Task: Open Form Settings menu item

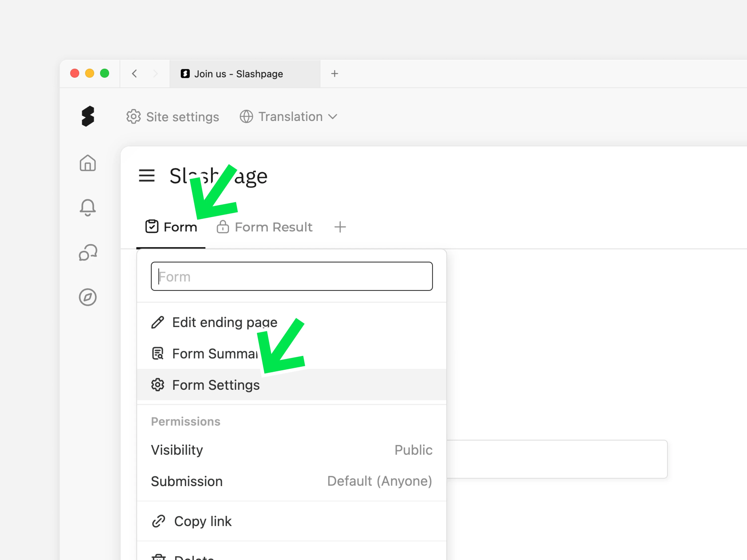Action: click(292, 385)
